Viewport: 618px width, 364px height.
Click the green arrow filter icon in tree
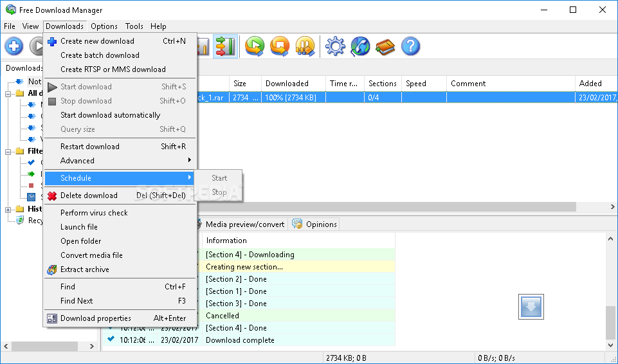click(31, 174)
